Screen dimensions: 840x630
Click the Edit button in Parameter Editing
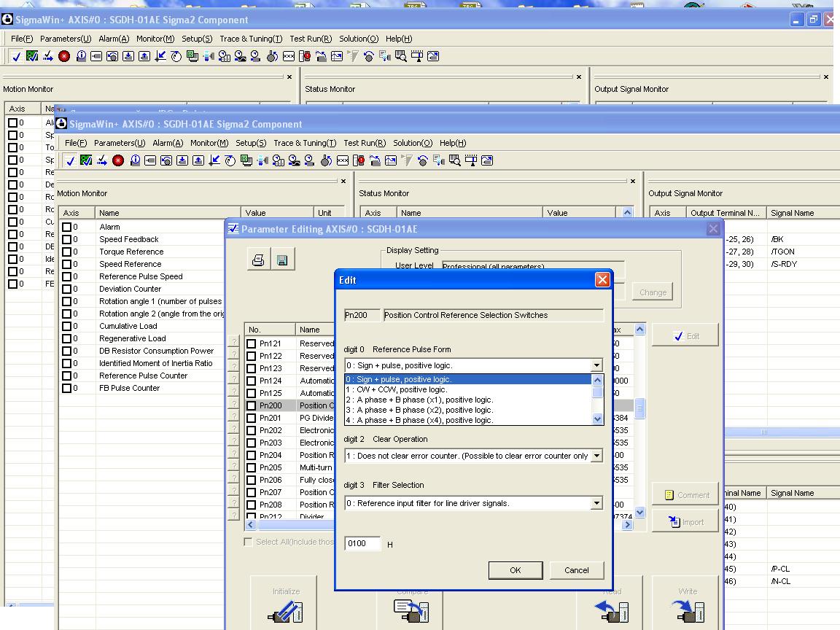(685, 336)
